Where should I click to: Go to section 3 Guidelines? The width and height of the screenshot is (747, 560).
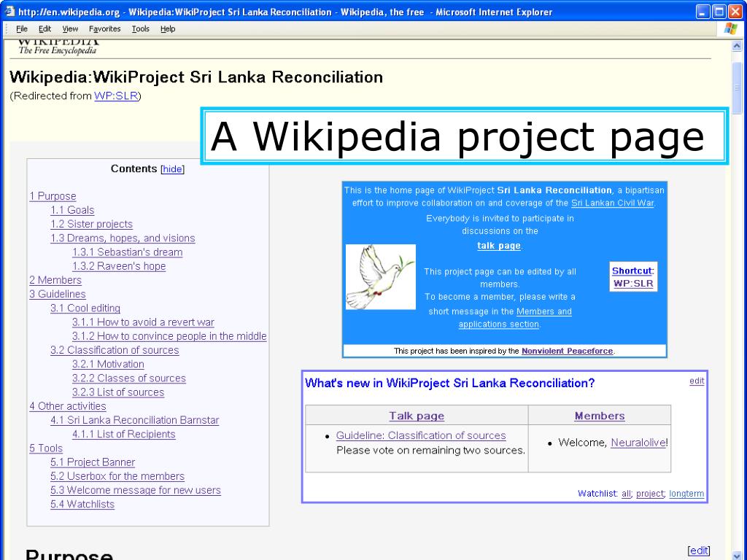click(x=58, y=294)
